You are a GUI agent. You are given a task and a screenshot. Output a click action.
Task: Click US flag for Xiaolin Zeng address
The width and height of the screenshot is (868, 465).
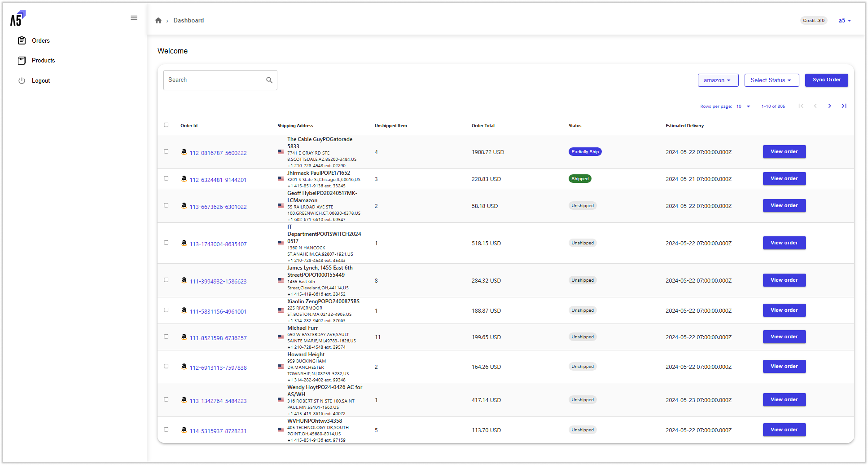(281, 310)
